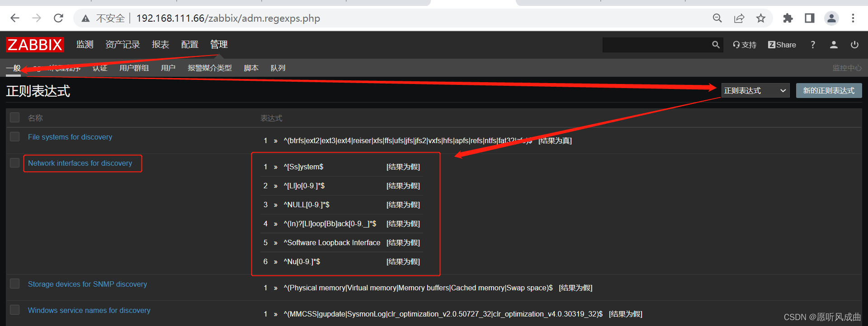The image size is (868, 326).
Task: Click the ^[Ss]ystem$ expression text
Action: (x=303, y=167)
